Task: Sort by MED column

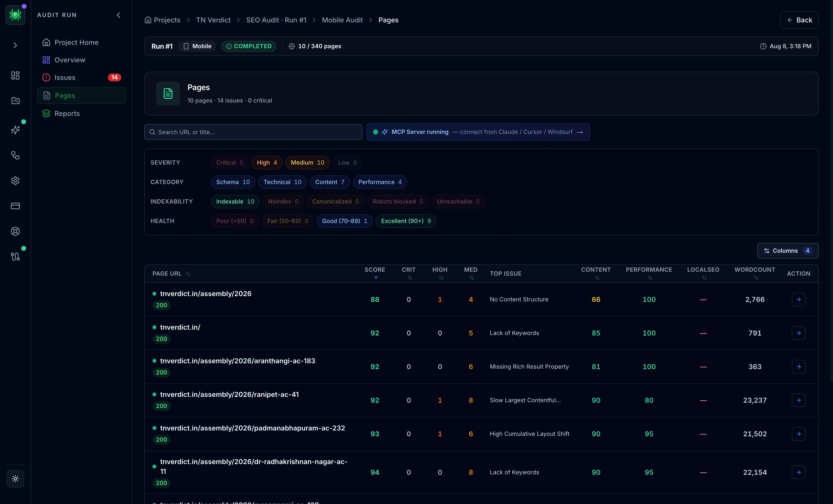Action: [x=471, y=273]
